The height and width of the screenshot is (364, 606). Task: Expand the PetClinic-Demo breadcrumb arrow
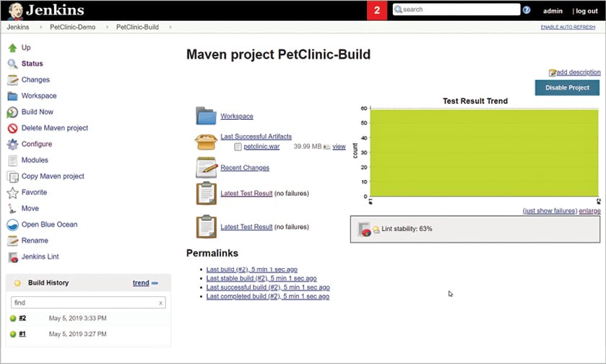[x=107, y=27]
